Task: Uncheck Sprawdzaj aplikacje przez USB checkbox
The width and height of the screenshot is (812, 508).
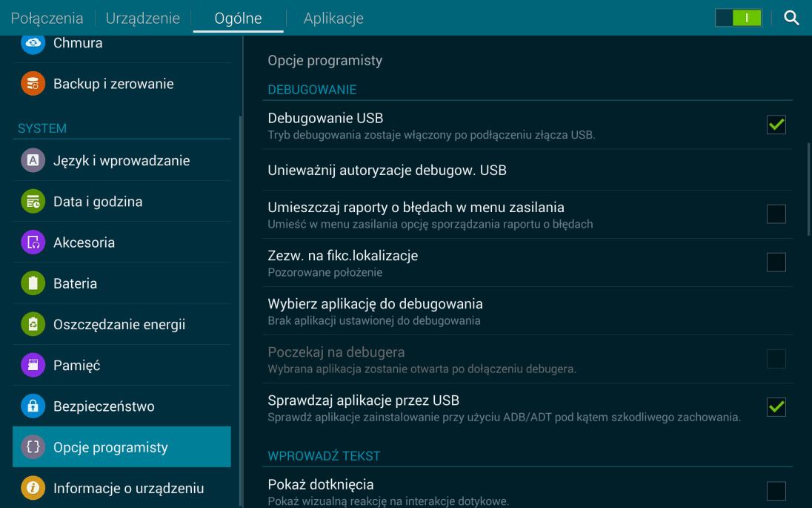Action: pos(776,406)
